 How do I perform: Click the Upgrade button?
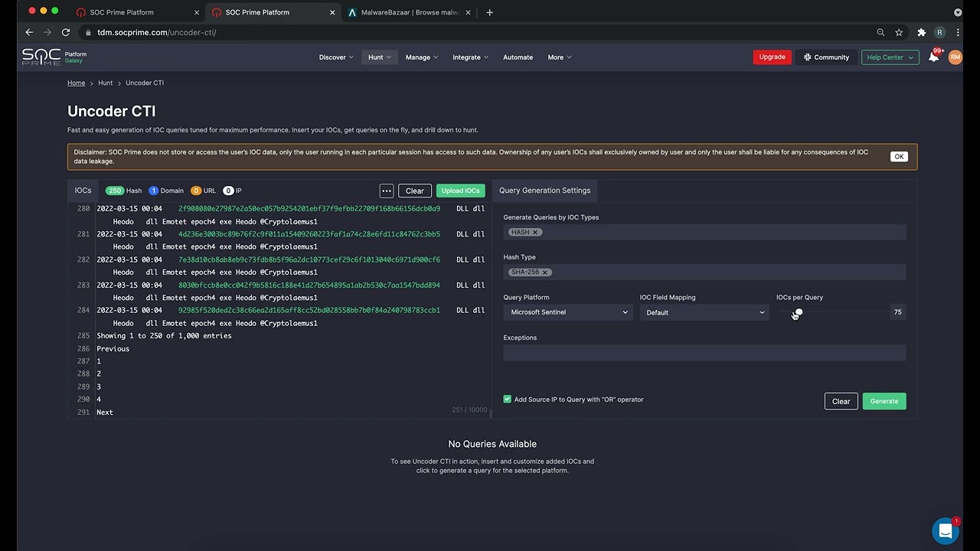tap(772, 57)
